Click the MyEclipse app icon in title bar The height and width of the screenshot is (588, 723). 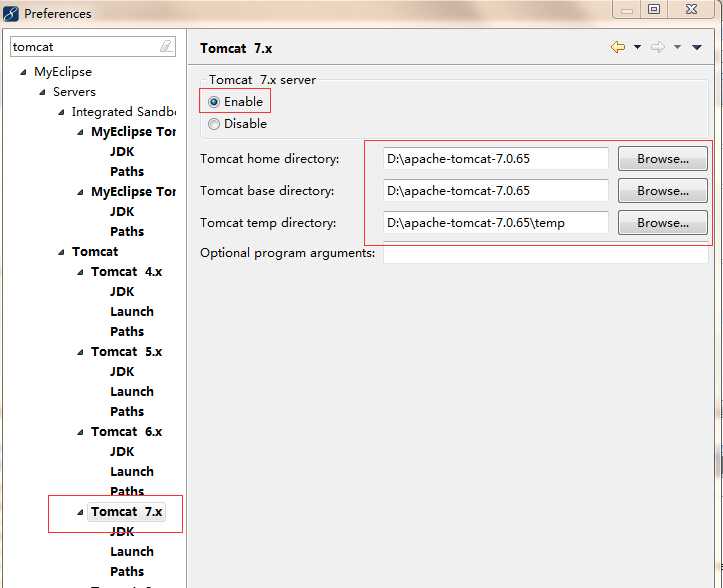tap(11, 14)
